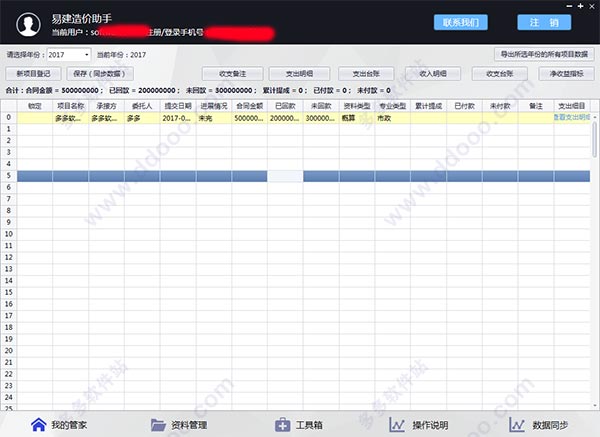Select the 进展情况 column header
Image resolution: width=600 pixels, height=437 pixels.
[x=214, y=106]
